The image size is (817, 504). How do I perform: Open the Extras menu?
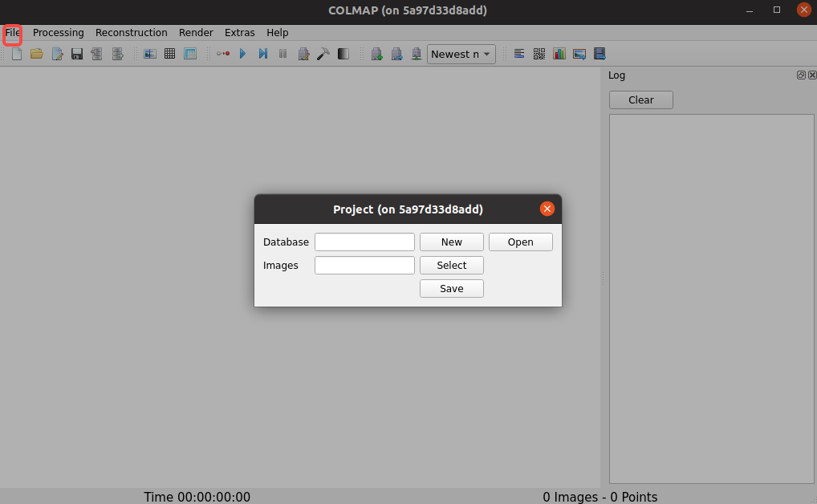click(240, 33)
